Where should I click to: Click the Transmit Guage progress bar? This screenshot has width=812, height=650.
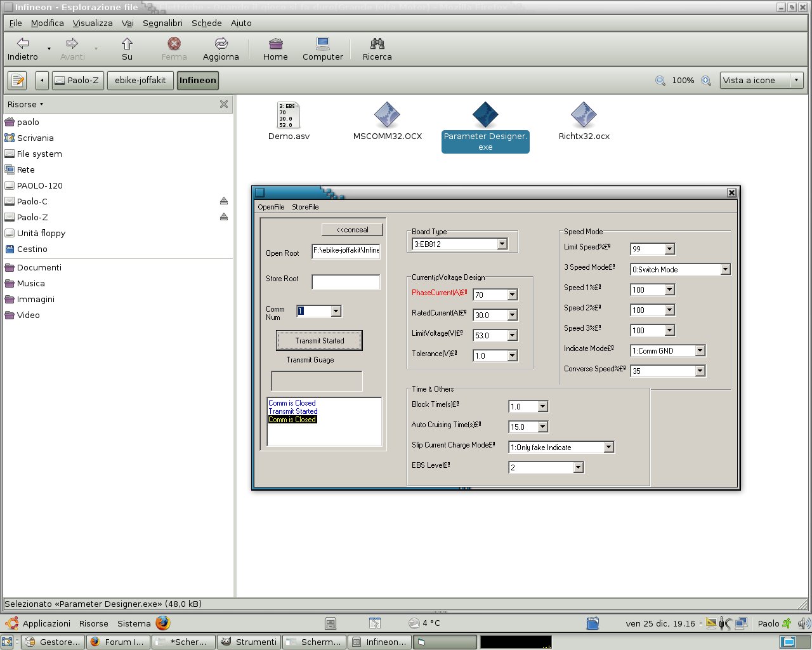[x=317, y=381]
